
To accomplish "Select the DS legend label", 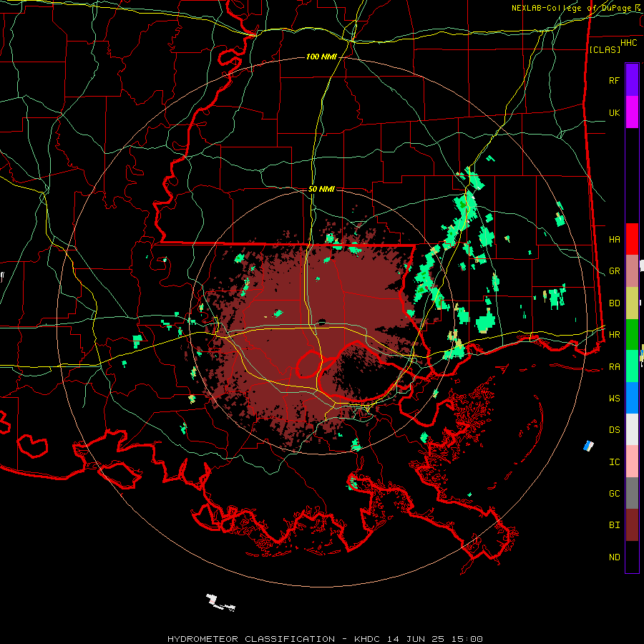I will pos(614,429).
